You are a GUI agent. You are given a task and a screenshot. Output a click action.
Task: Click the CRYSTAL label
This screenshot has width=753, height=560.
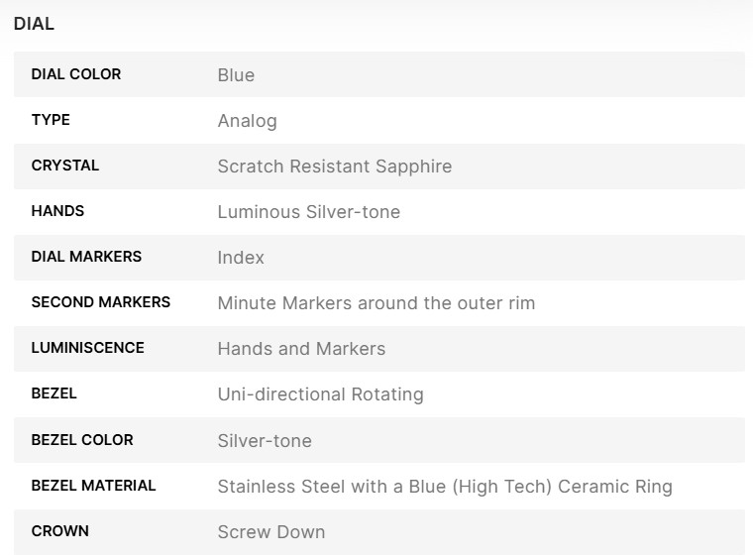click(65, 166)
